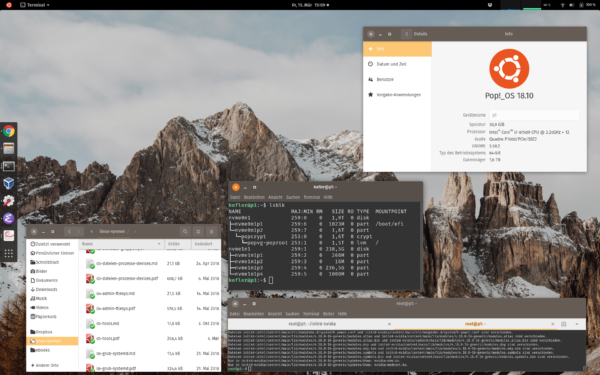Click the tray indicator left of workspace bars
600x375 pixels.
(x=490, y=5)
